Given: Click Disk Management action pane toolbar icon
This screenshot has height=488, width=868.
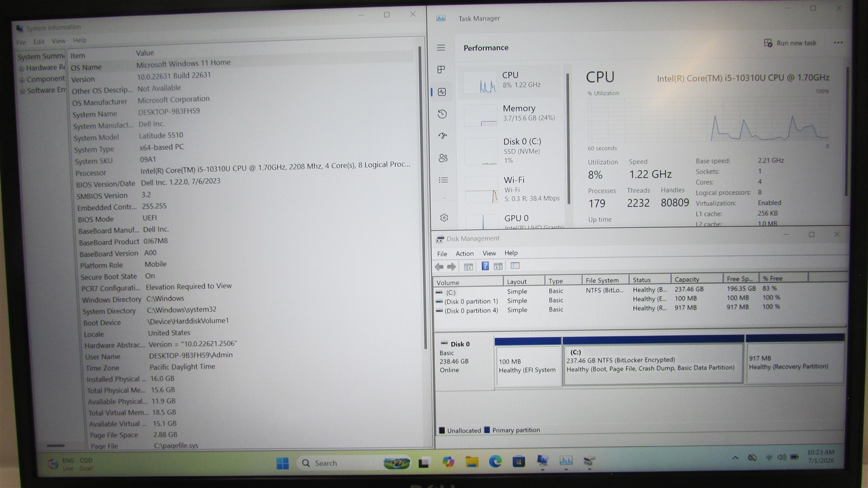Looking at the screenshot, I should [498, 266].
